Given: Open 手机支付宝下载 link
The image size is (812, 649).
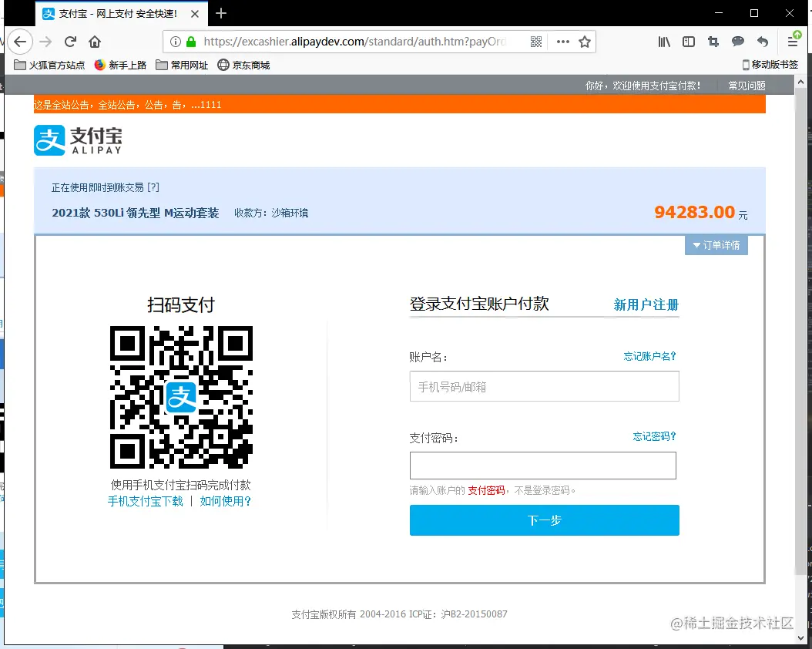Looking at the screenshot, I should (x=146, y=501).
